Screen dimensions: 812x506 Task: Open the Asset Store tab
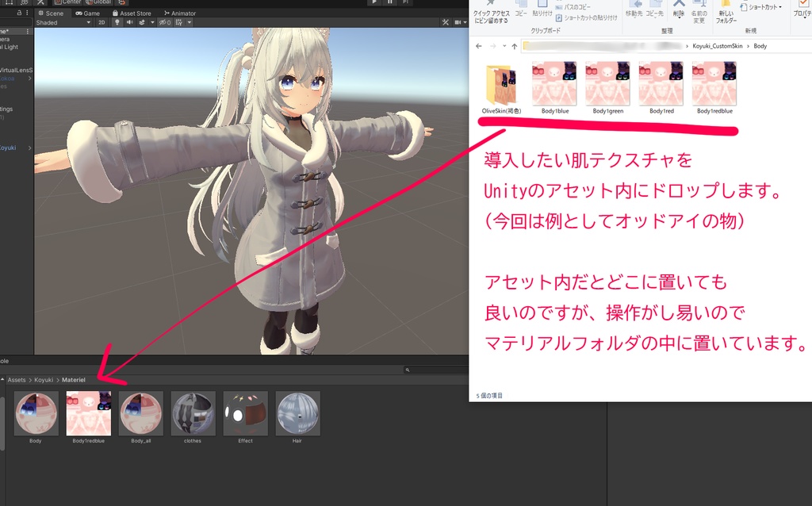point(131,13)
